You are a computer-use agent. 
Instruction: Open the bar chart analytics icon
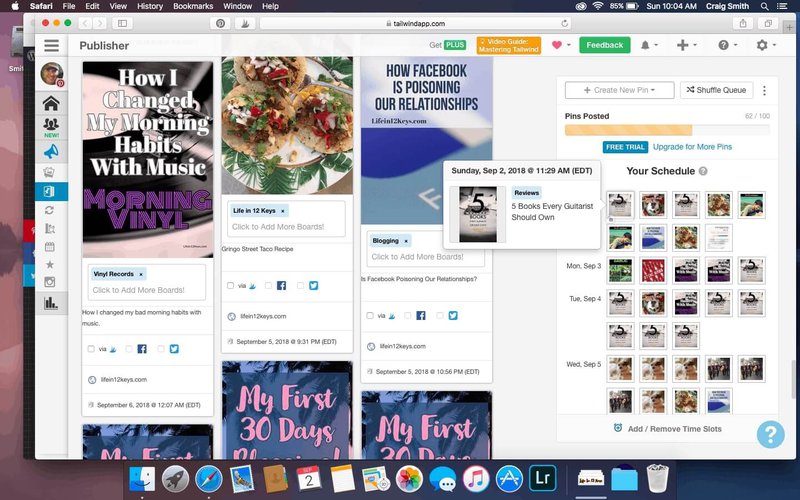[51, 303]
